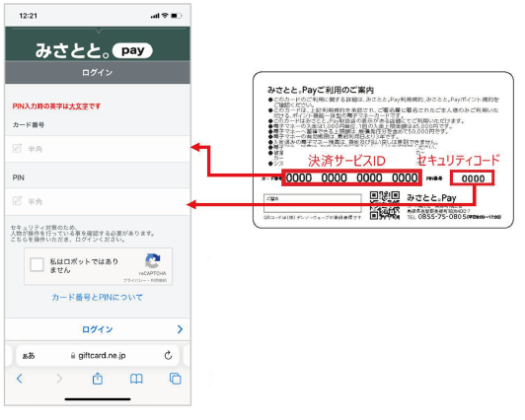Screen dimensions: 525x420
Task: Tap the edit pencil icon in カード番号 field
Action: pyautogui.click(x=17, y=148)
